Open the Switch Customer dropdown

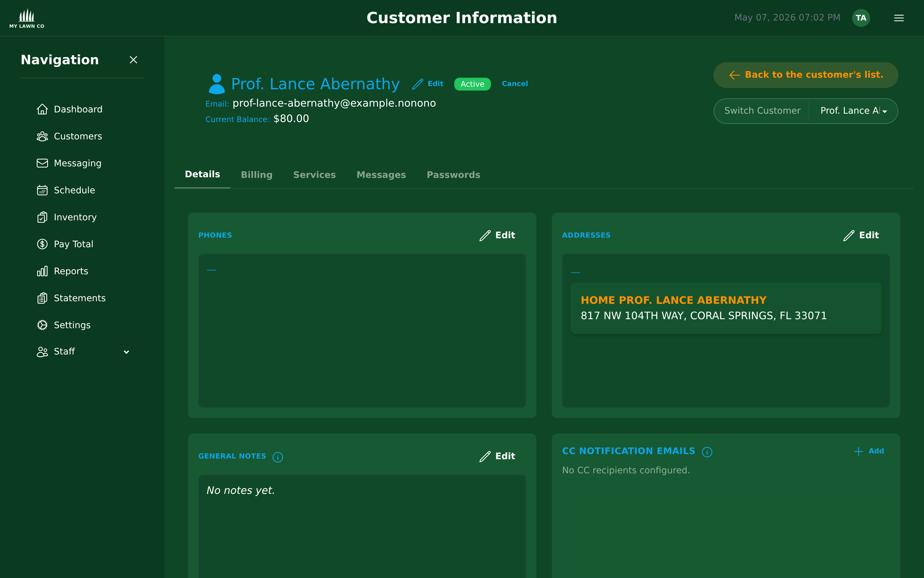click(853, 111)
